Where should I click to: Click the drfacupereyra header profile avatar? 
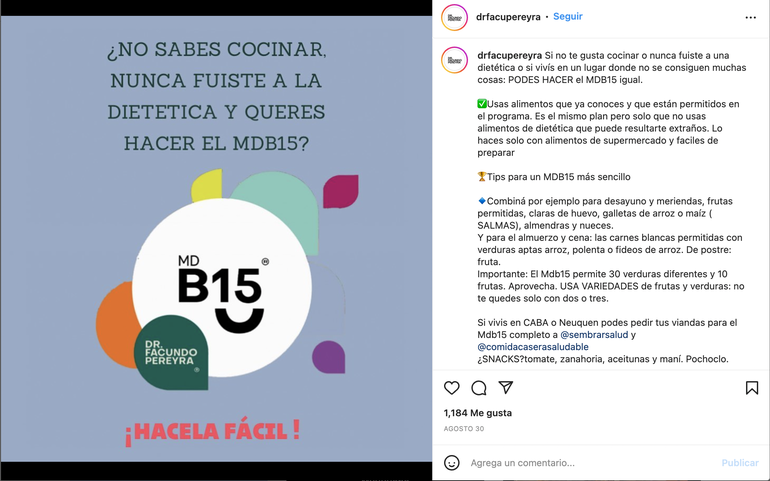pyautogui.click(x=454, y=18)
